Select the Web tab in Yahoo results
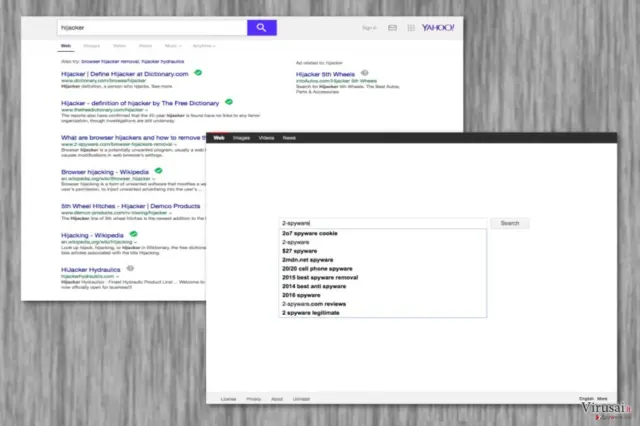This screenshot has width=640, height=426. tap(66, 46)
